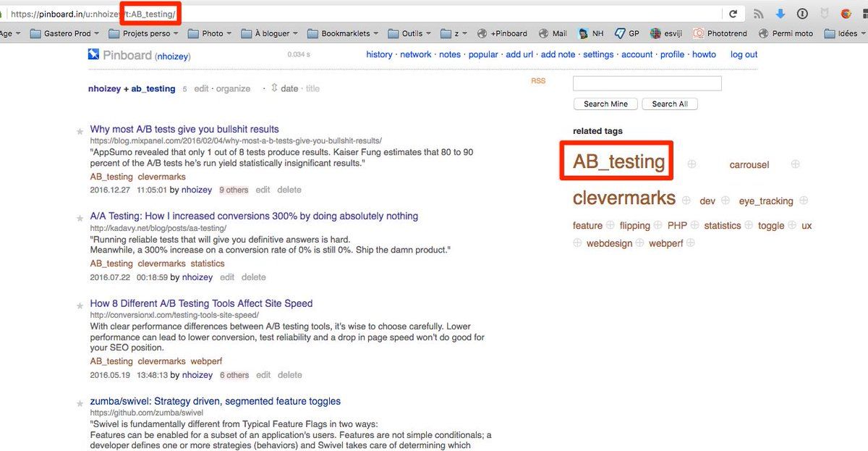Toggle the star on 'A/A Testing' bookmark
Viewport: 868px width, 451px height.
tap(80, 218)
